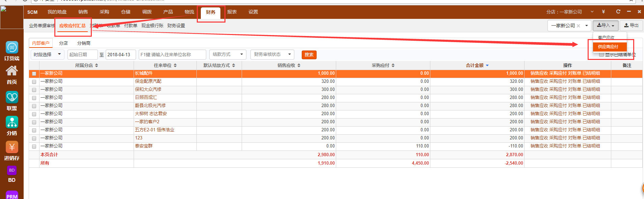
Task: Click the 起始日期 start date field
Action: [82, 55]
